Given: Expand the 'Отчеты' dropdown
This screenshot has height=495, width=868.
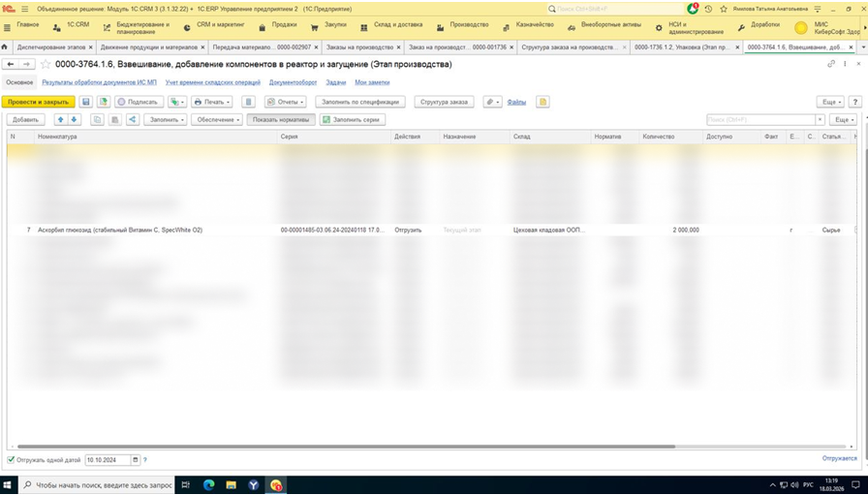Looking at the screenshot, I should [x=286, y=102].
